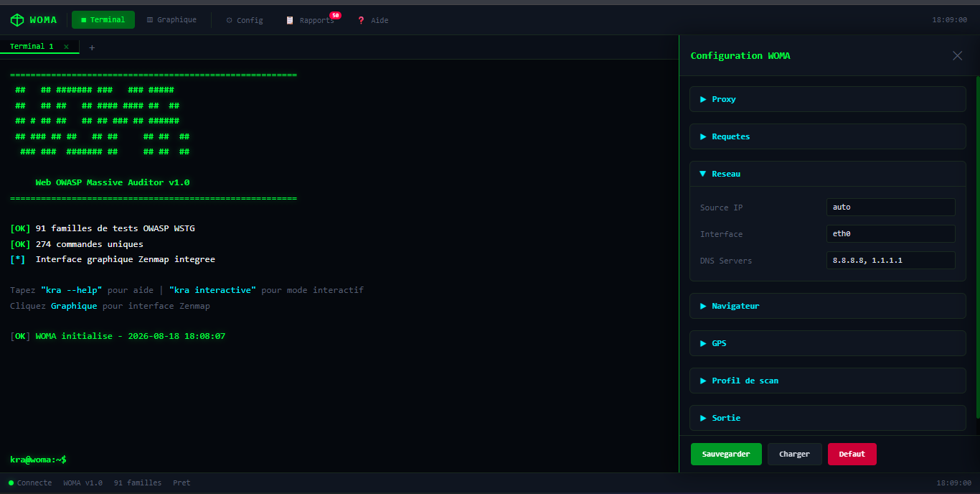Expand the GPS section

click(828, 343)
